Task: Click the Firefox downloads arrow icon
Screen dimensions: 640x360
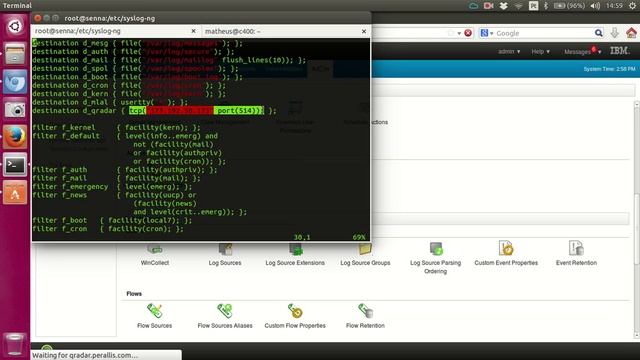Action: [x=614, y=33]
